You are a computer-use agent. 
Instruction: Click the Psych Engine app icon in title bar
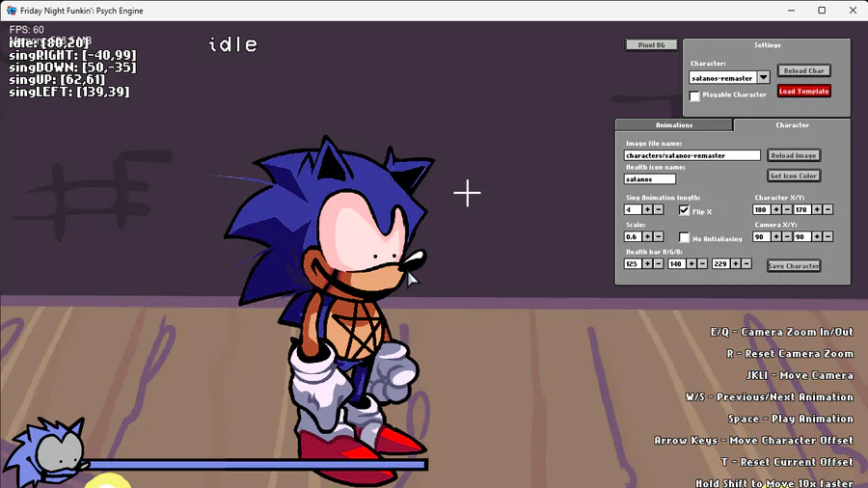pos(12,10)
